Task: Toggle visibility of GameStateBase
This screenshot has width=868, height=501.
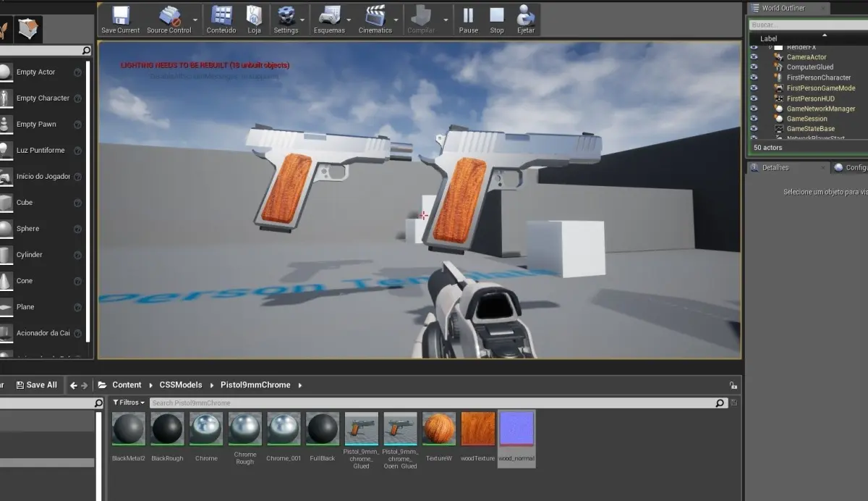Action: pos(754,129)
